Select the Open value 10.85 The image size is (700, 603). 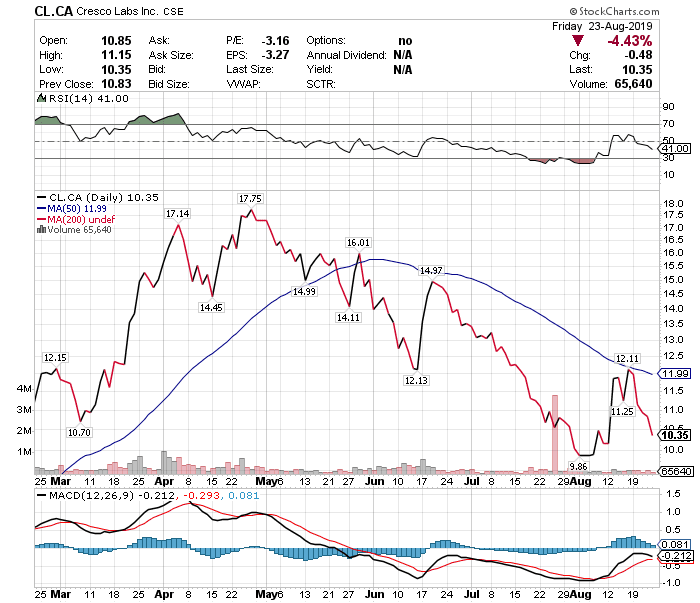pyautogui.click(x=116, y=41)
